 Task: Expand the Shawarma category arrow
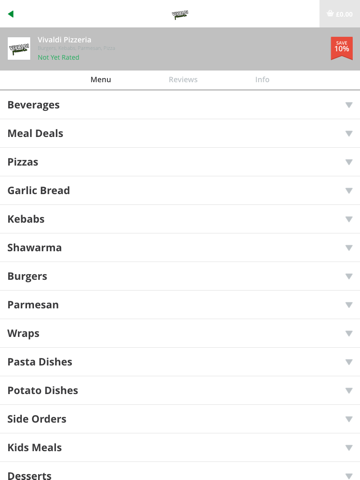[349, 248]
